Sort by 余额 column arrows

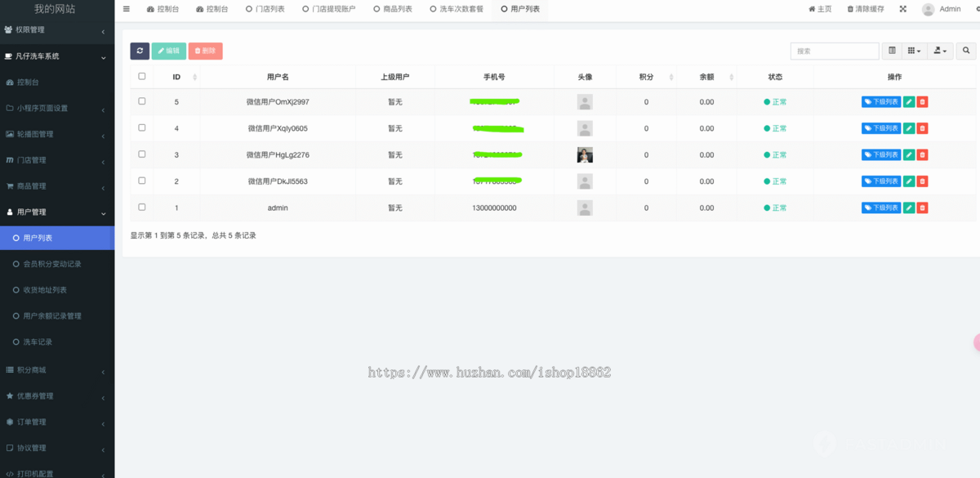pos(731,77)
